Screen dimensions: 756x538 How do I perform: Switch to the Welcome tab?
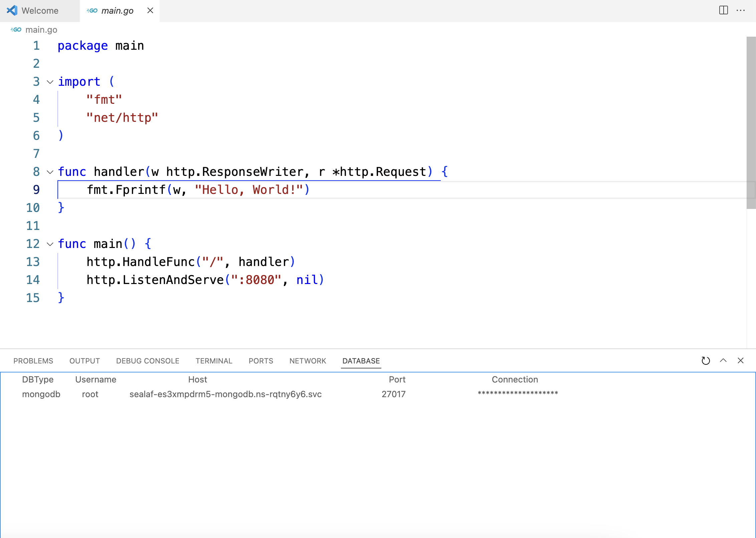(40, 11)
